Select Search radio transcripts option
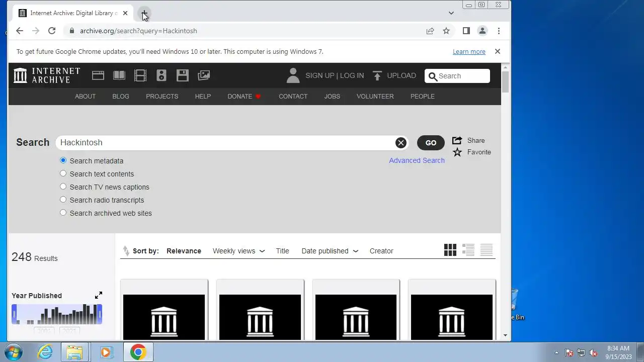 (63, 200)
